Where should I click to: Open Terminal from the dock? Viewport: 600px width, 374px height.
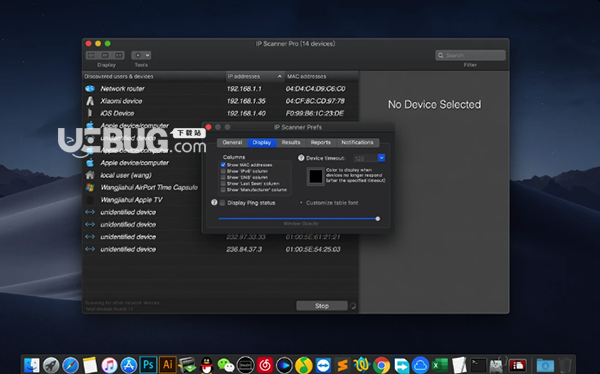pyautogui.click(x=478, y=365)
